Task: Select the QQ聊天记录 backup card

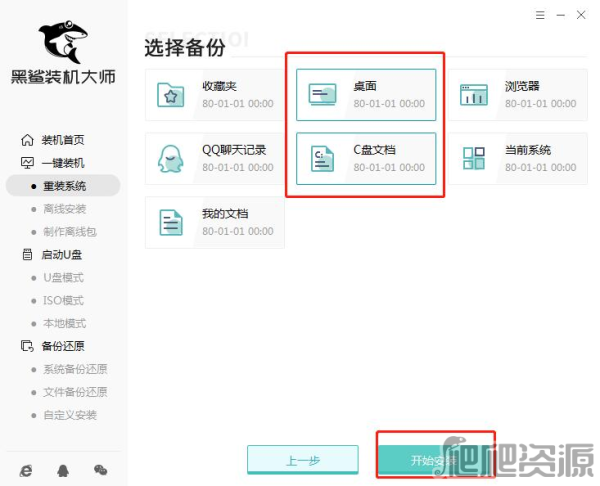Action: 215,159
